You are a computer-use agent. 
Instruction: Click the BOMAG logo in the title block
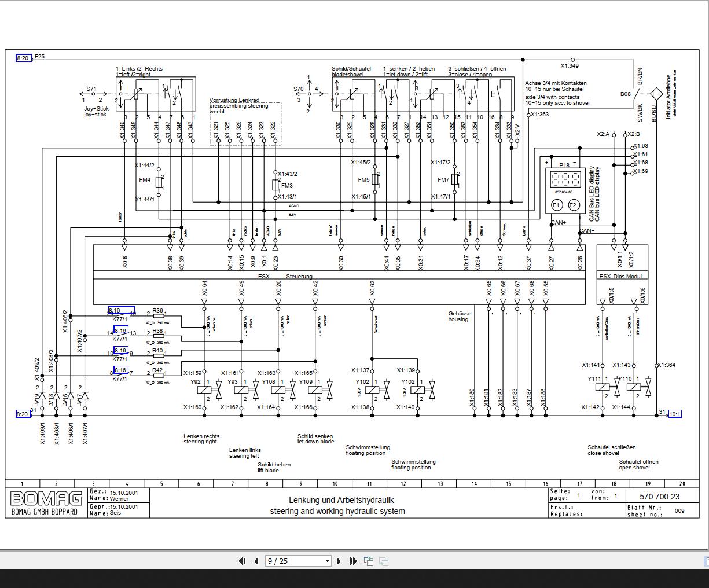(46, 497)
